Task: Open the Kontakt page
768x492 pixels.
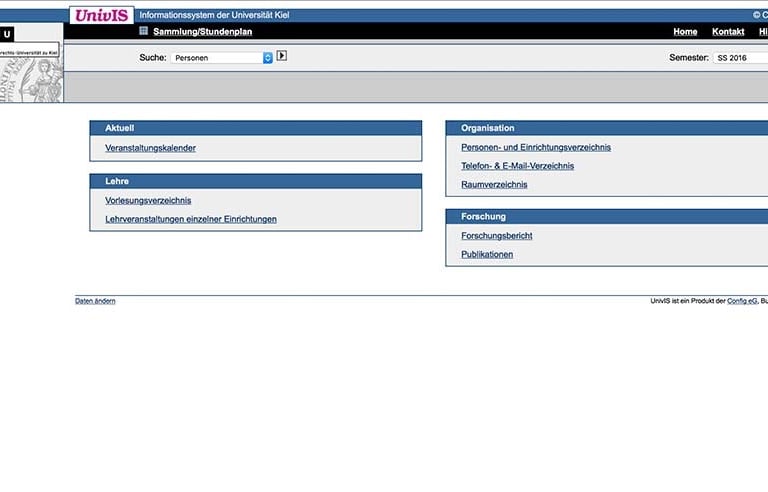Action: pyautogui.click(x=728, y=32)
